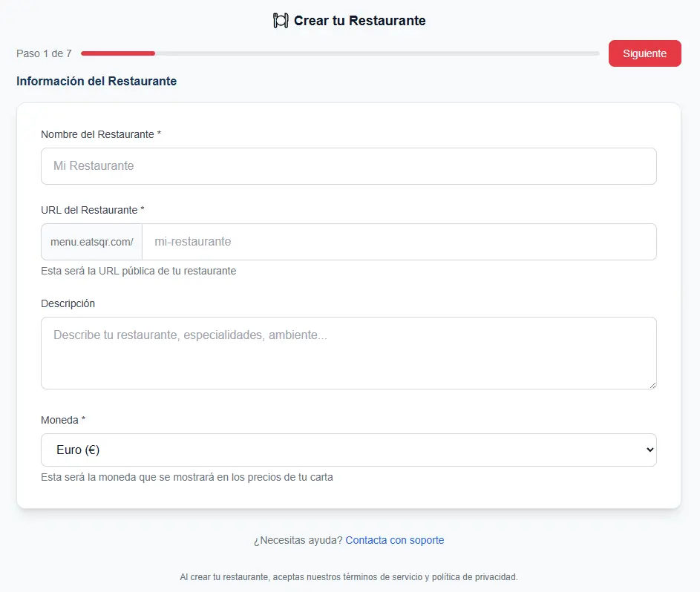Click the Contacta con soporte link

click(x=394, y=540)
